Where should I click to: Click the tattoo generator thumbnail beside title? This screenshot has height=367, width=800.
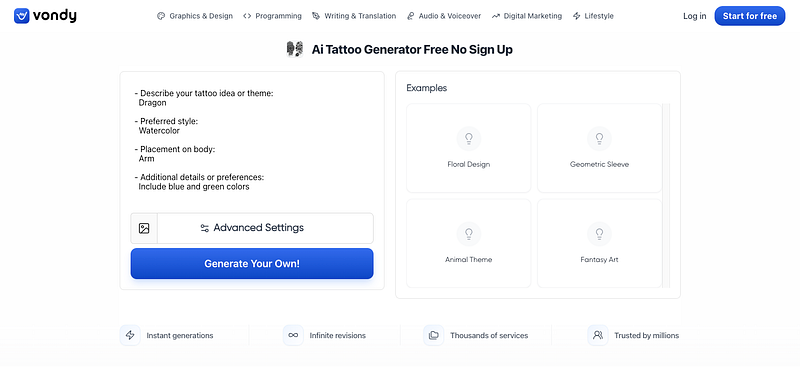click(295, 50)
